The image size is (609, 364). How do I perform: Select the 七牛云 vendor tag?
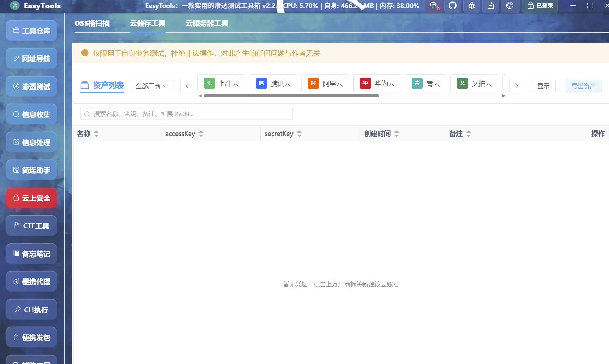(221, 83)
